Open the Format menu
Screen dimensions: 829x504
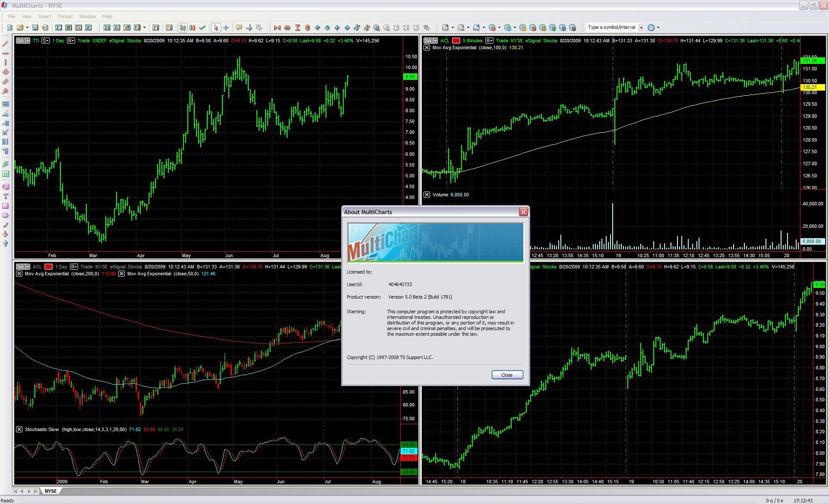(65, 16)
